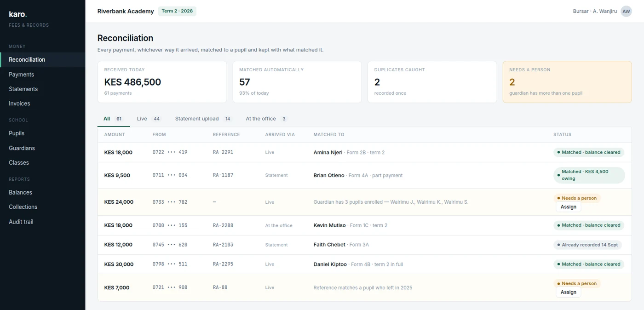Click reference RA-2295
Viewport: 644px width, 310px height.
(223, 264)
